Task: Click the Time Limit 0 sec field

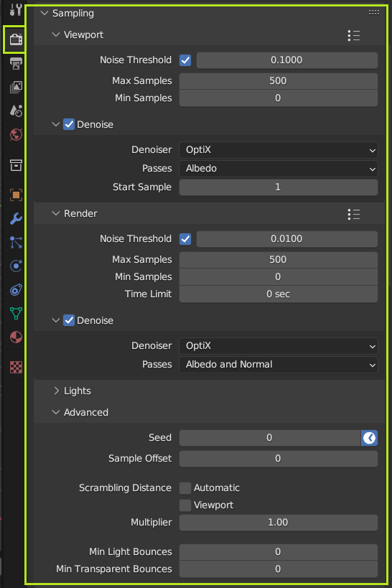Action: (x=279, y=294)
